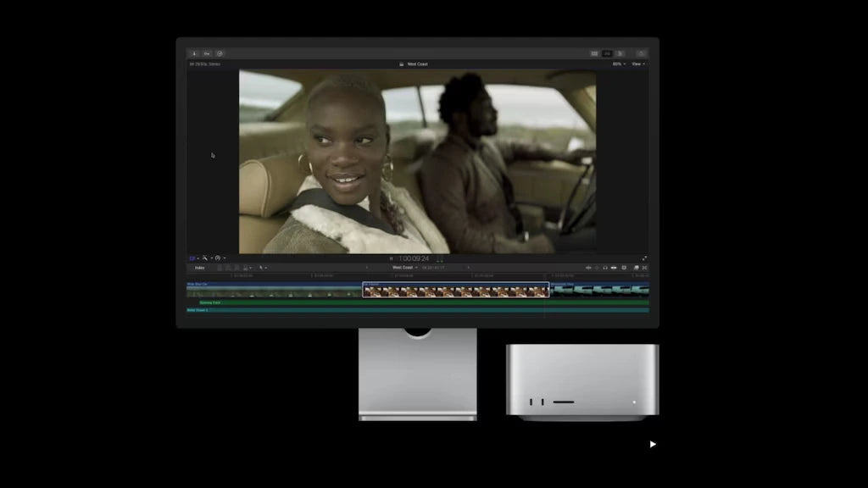Open the viewer zoom percentage dropdown
Screen dimensions: 868x488
point(618,64)
